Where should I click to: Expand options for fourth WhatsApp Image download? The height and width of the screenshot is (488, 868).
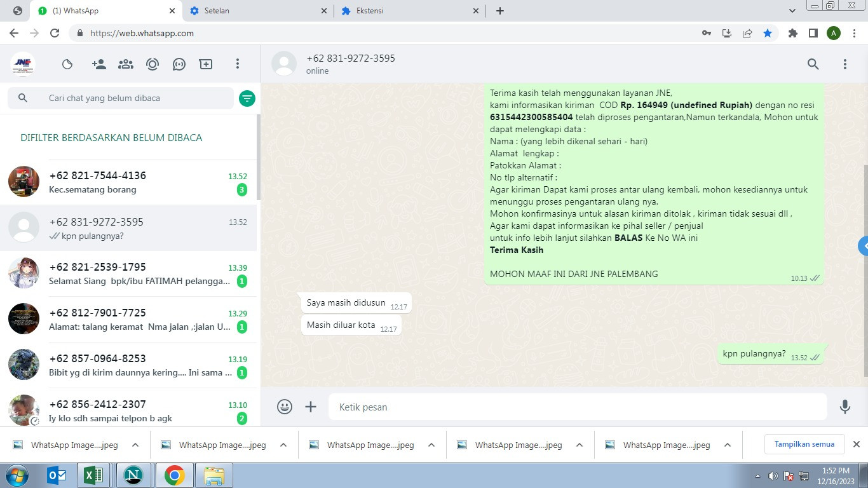point(580,445)
